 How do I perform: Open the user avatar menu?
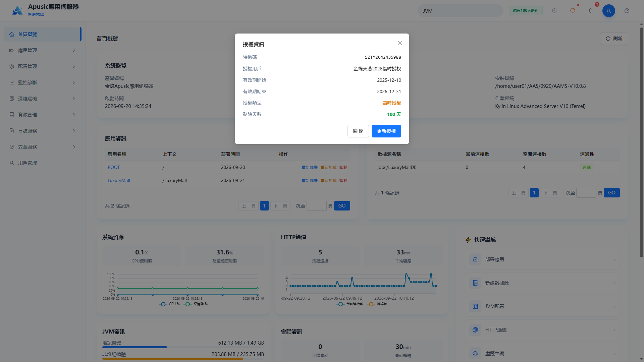click(609, 11)
